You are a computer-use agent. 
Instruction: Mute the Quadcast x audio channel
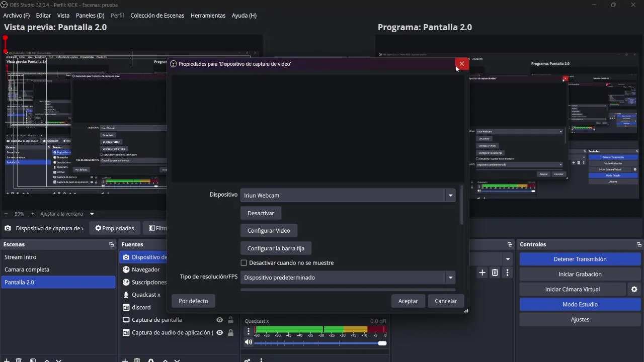pyautogui.click(x=249, y=342)
